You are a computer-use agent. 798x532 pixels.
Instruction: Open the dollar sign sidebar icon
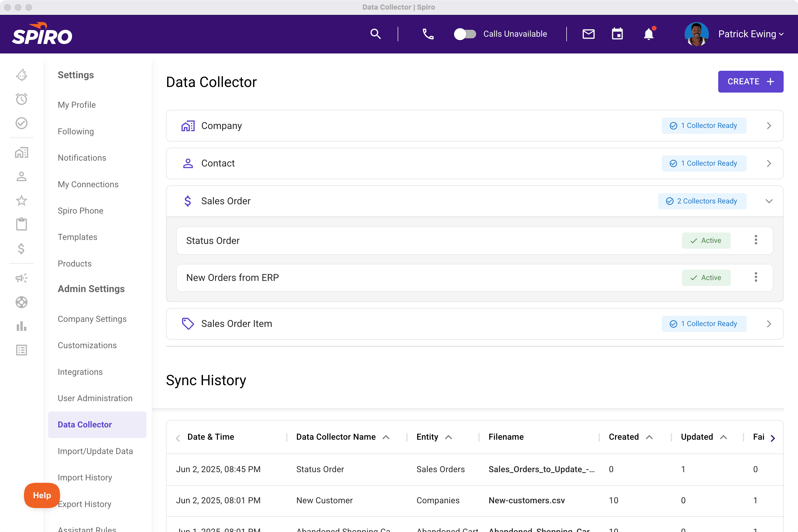coord(21,249)
